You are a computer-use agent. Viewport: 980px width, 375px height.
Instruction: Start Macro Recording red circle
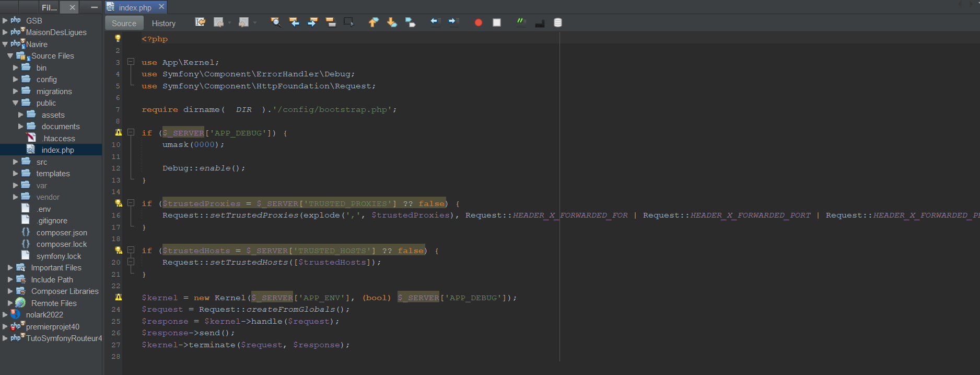478,22
